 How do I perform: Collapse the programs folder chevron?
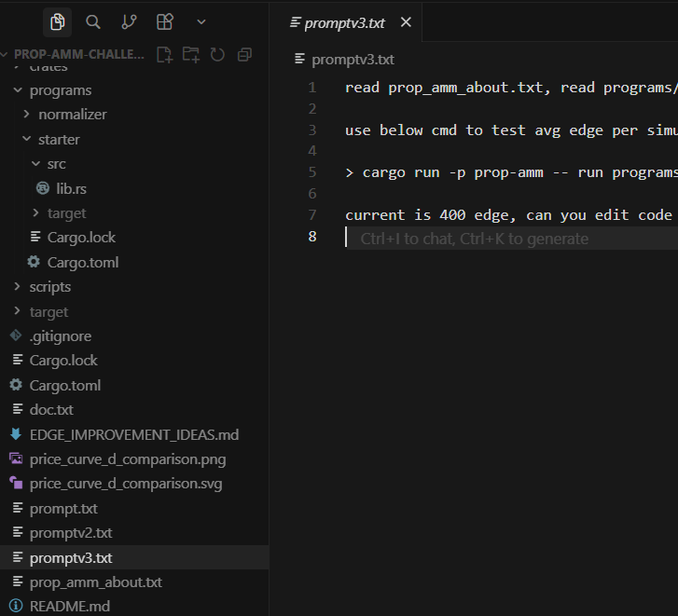click(18, 90)
